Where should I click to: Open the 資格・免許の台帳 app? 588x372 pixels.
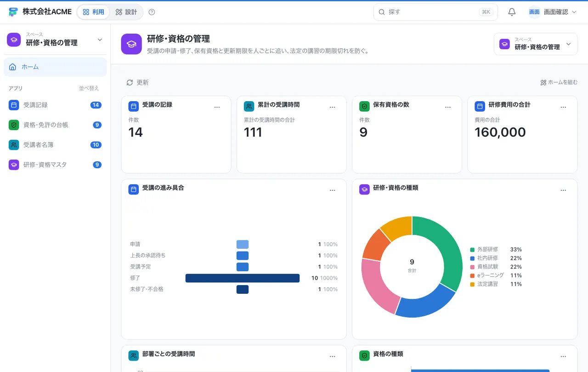click(55, 125)
